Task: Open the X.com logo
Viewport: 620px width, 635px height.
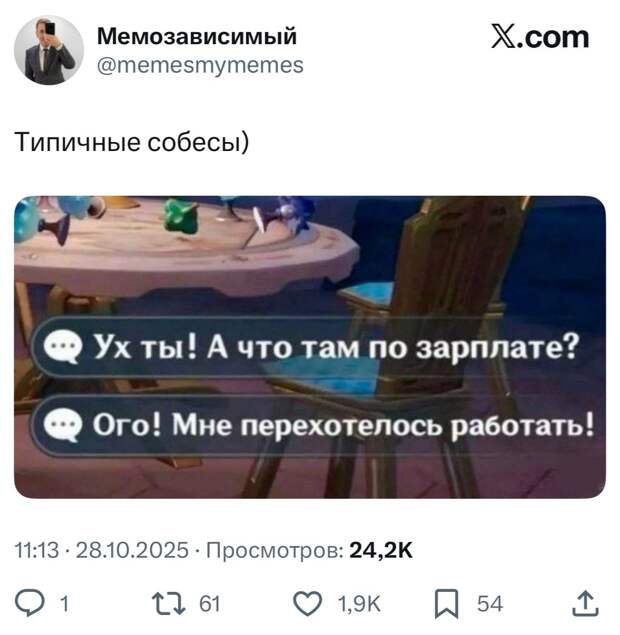Action: pos(540,37)
